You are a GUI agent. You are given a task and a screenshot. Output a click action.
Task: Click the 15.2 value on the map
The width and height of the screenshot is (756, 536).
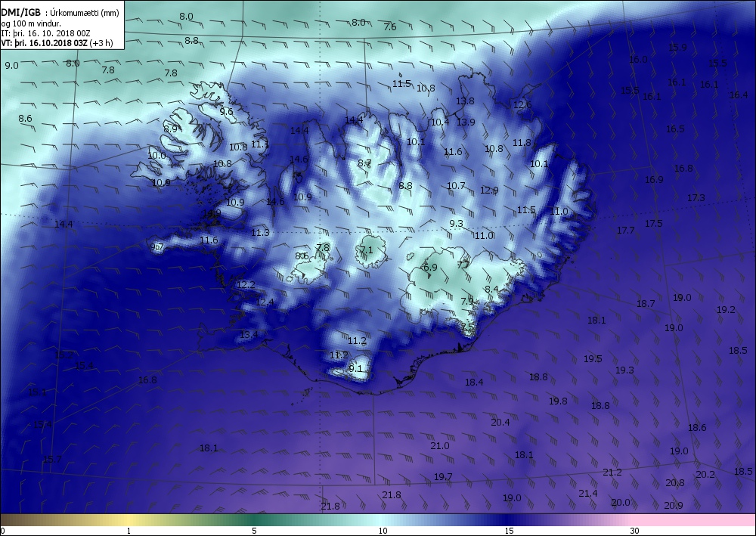pyautogui.click(x=64, y=355)
